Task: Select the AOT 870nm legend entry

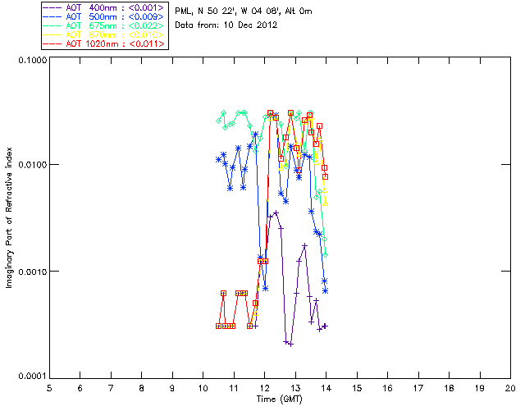Action: click(104, 34)
